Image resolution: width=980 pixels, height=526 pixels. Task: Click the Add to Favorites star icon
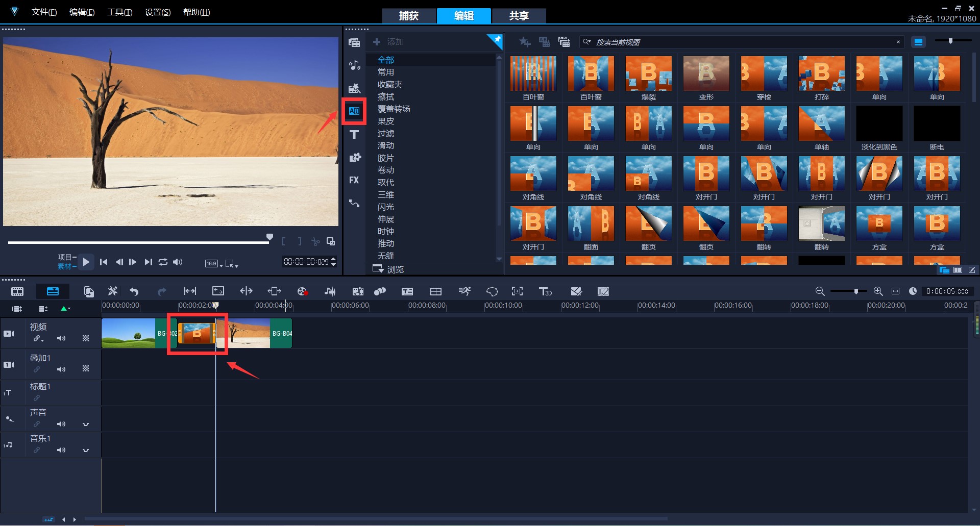[525, 42]
